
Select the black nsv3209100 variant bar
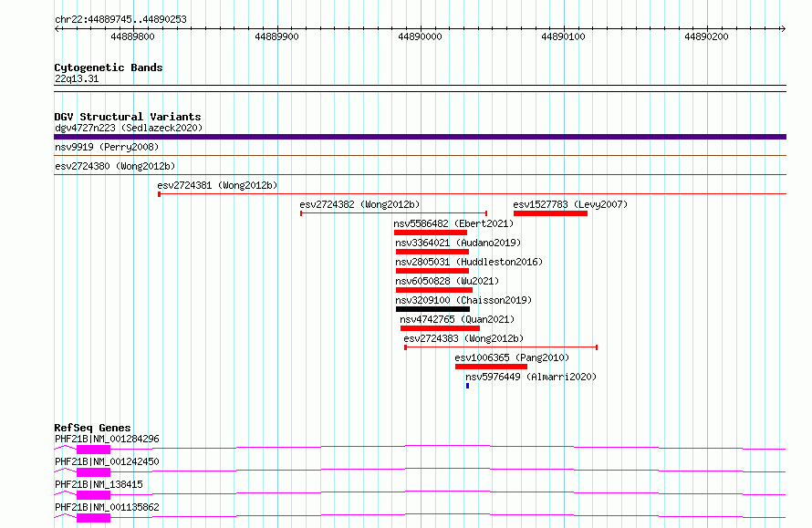click(433, 309)
